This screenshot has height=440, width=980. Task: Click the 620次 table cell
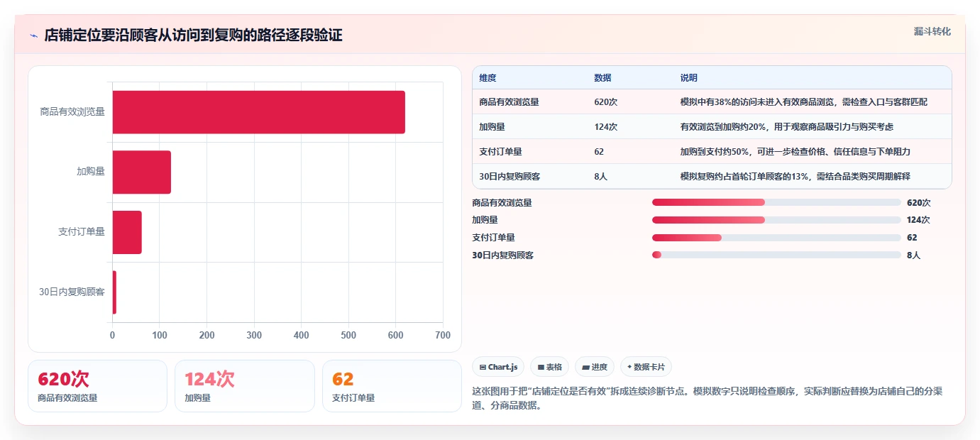click(x=605, y=102)
